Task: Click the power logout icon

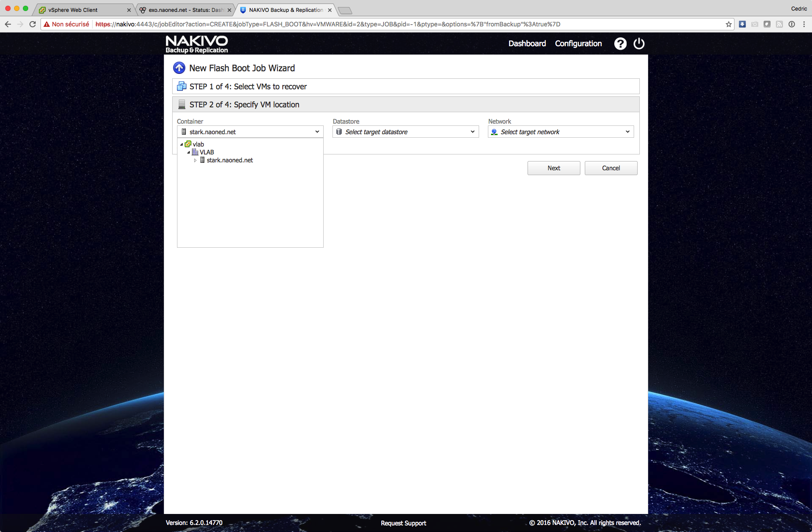Action: point(639,44)
